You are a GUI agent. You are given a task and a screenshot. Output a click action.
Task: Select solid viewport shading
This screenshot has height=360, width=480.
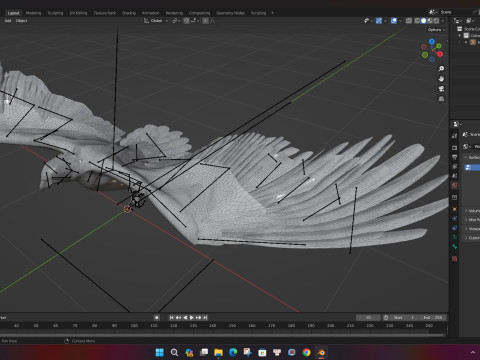point(423,21)
